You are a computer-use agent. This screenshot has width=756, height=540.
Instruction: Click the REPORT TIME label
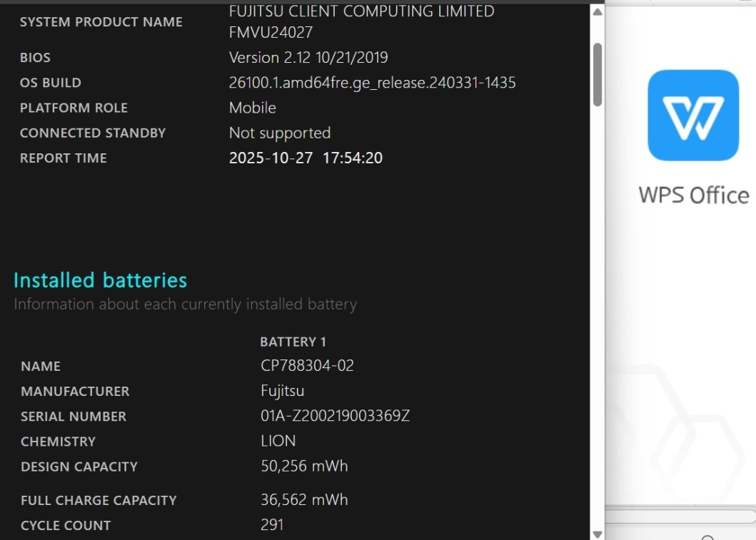[x=63, y=158]
